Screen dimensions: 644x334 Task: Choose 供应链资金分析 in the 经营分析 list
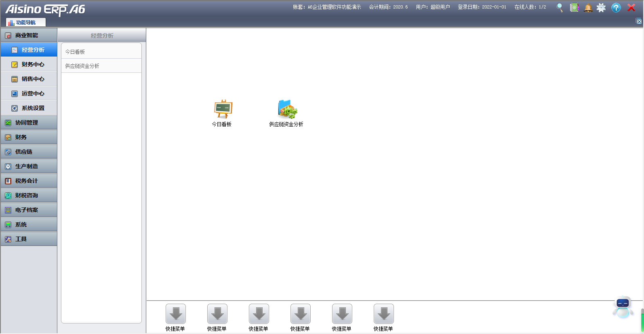[82, 66]
